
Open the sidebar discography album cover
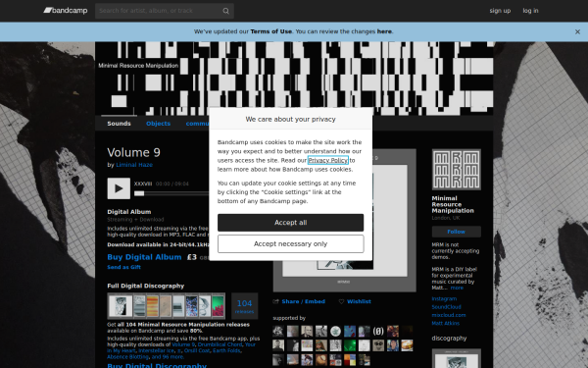click(457, 358)
